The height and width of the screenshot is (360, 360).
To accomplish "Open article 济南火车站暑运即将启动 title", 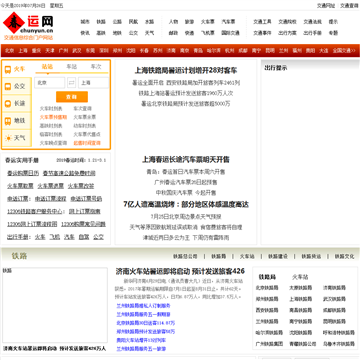I will [x=180, y=271].
